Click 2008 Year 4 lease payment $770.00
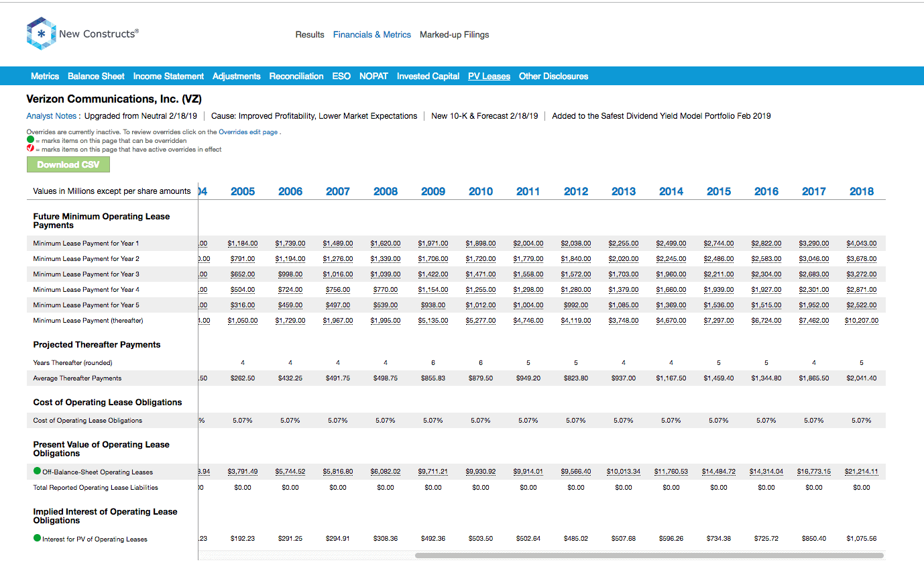 point(386,290)
